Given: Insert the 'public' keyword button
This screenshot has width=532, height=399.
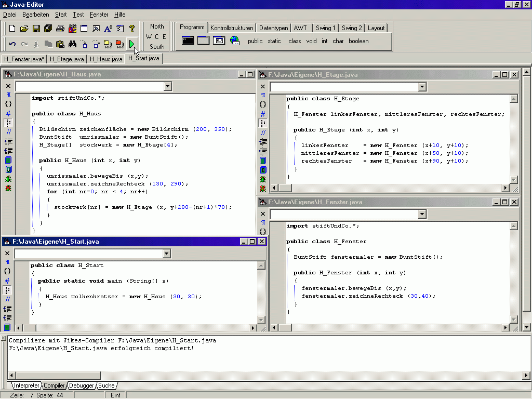Looking at the screenshot, I should 255,41.
